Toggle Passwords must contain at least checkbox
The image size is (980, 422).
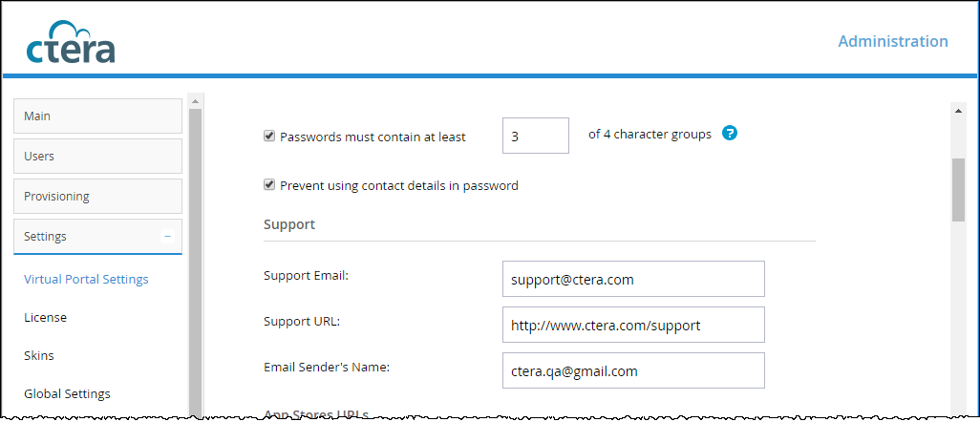(269, 136)
